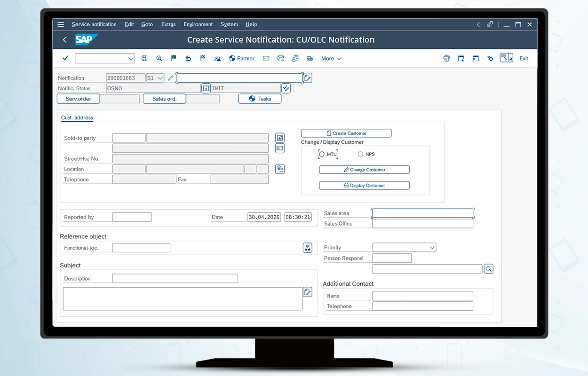Click the Sales Office input field
588x376 pixels.
point(422,224)
